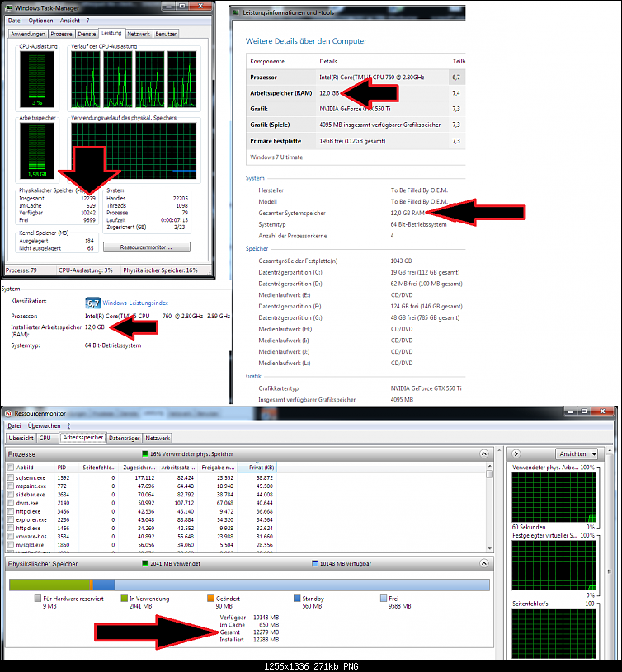Click the light blue Frei memory bar segment
The image size is (622, 672).
(302, 585)
